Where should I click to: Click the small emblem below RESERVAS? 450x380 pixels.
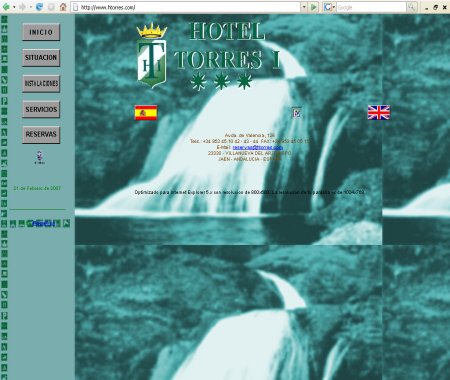coord(40,157)
